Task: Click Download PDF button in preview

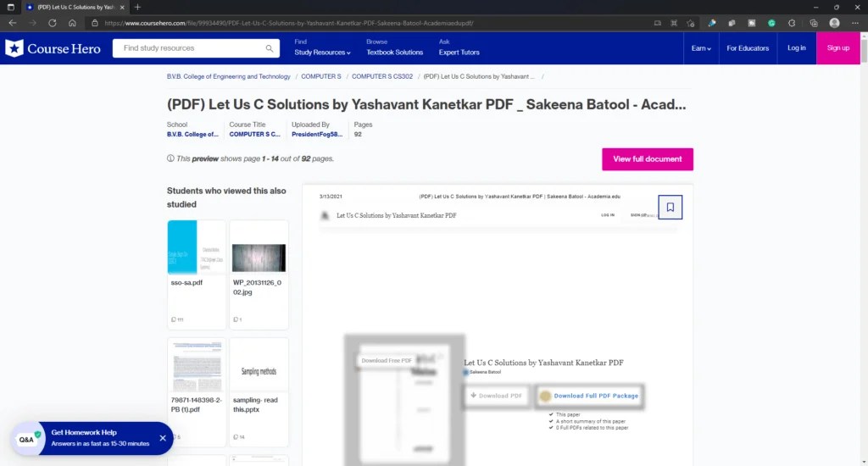Action: click(x=497, y=396)
